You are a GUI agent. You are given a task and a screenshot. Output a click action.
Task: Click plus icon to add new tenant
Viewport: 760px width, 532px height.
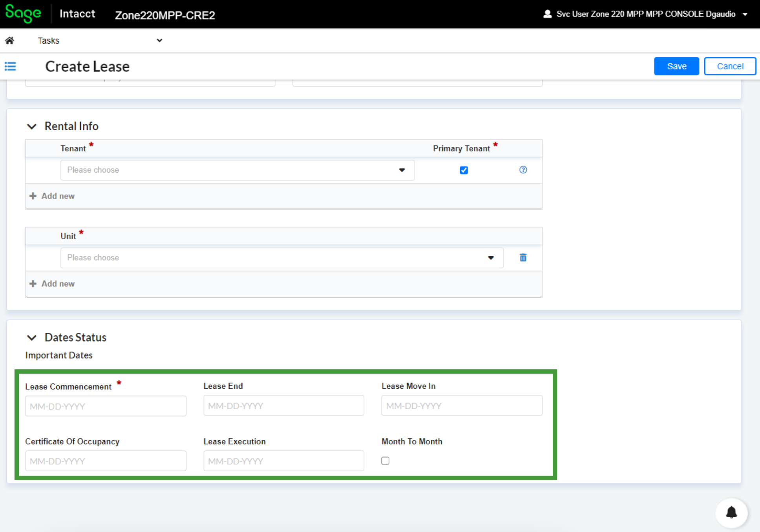click(33, 196)
